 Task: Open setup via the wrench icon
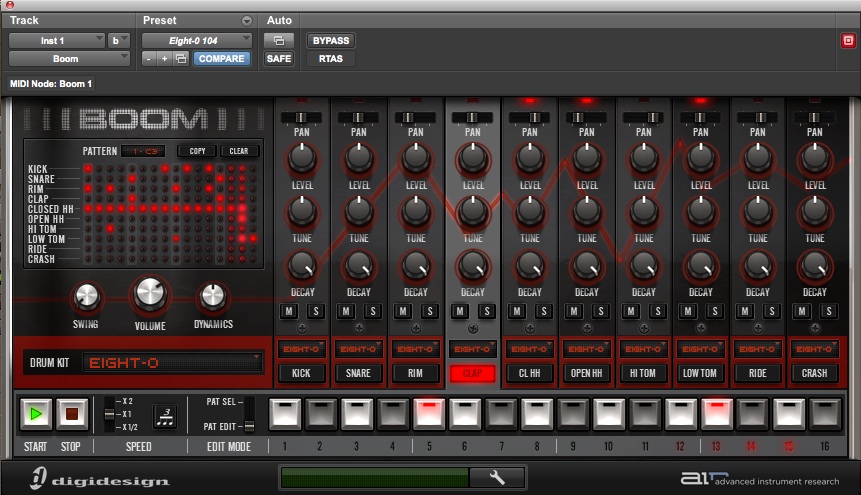point(497,477)
